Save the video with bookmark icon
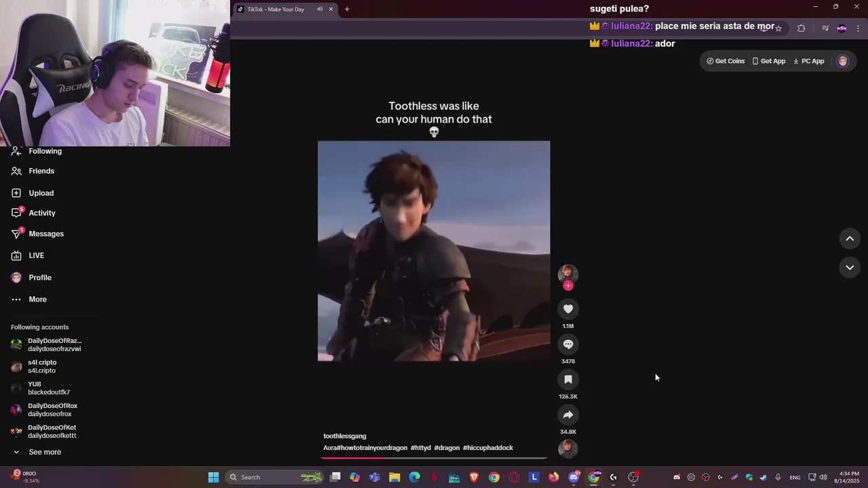 (x=568, y=380)
